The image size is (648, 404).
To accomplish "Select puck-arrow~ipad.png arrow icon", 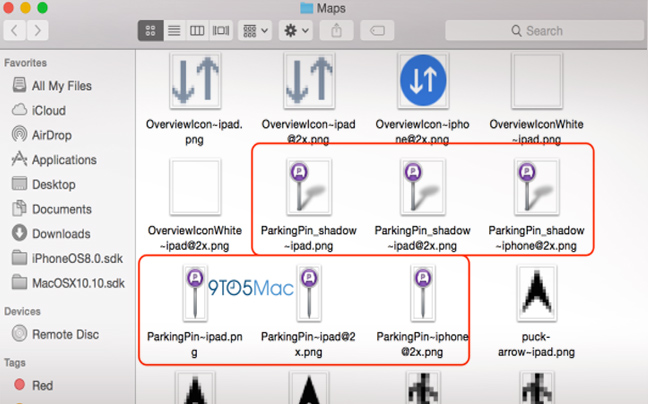I will click(537, 293).
